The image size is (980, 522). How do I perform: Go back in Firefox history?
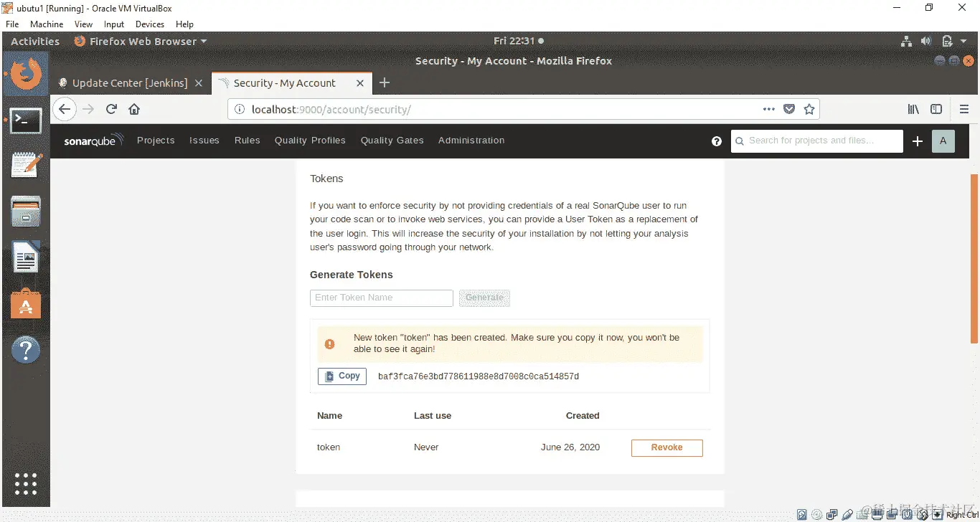65,109
